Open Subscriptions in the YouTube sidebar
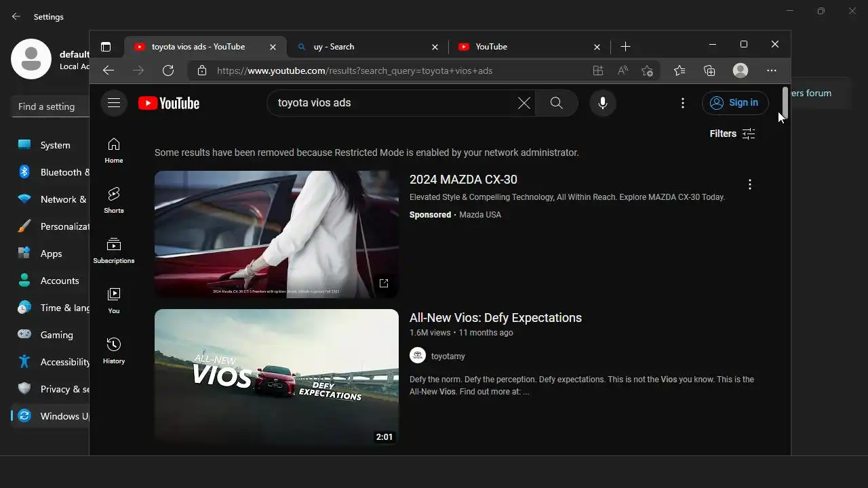 [114, 250]
